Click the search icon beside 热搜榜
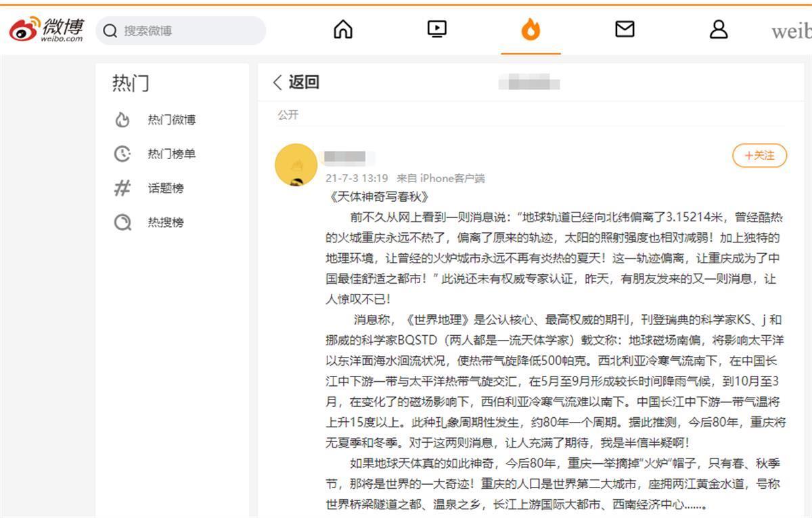The width and height of the screenshot is (812, 518). [122, 222]
